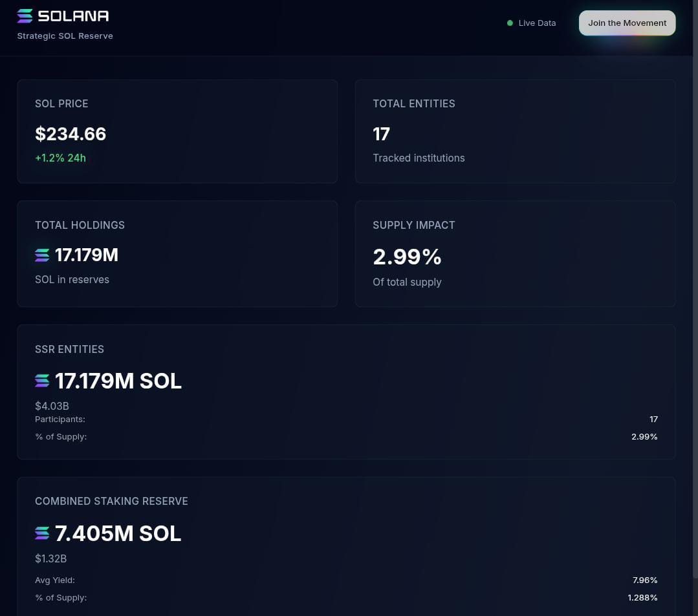Image resolution: width=698 pixels, height=616 pixels.
Task: Click the Join the Movement button
Action: [x=627, y=23]
